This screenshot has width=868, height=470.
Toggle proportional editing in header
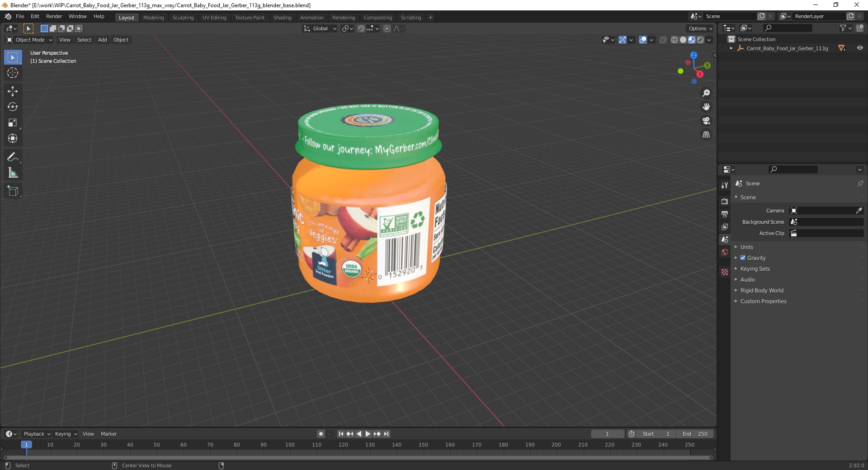tap(387, 28)
